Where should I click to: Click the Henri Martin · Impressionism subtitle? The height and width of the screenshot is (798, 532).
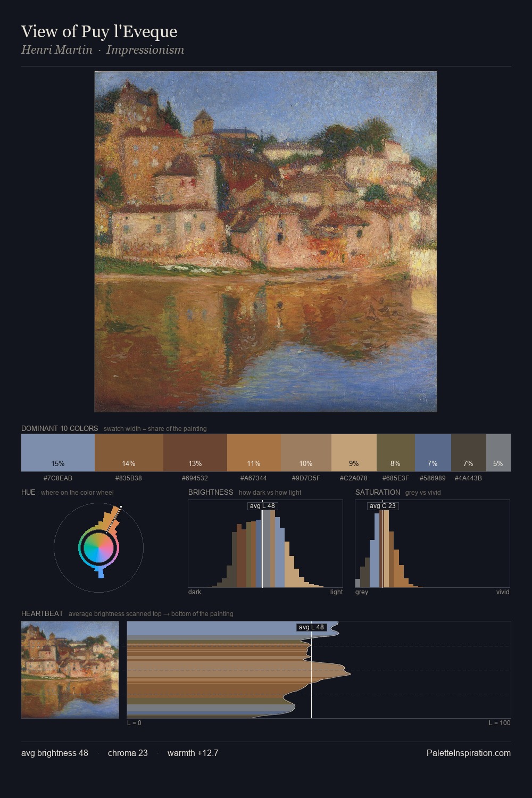103,50
